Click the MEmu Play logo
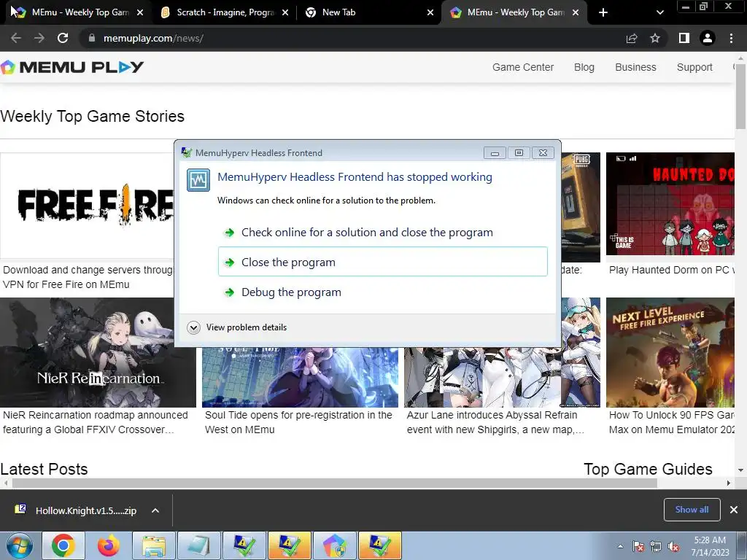 pyautogui.click(x=72, y=67)
